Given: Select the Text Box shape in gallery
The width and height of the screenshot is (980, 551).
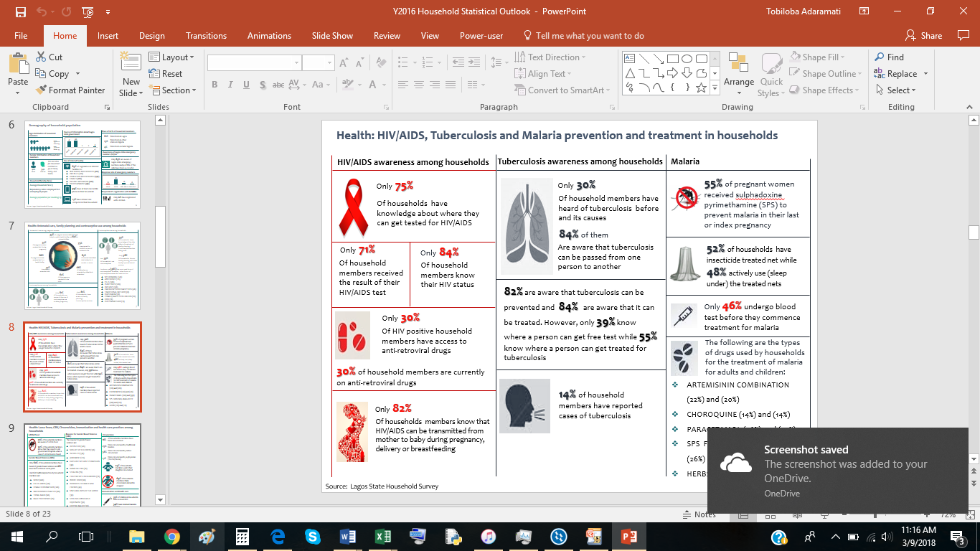Looking at the screenshot, I should click(629, 59).
